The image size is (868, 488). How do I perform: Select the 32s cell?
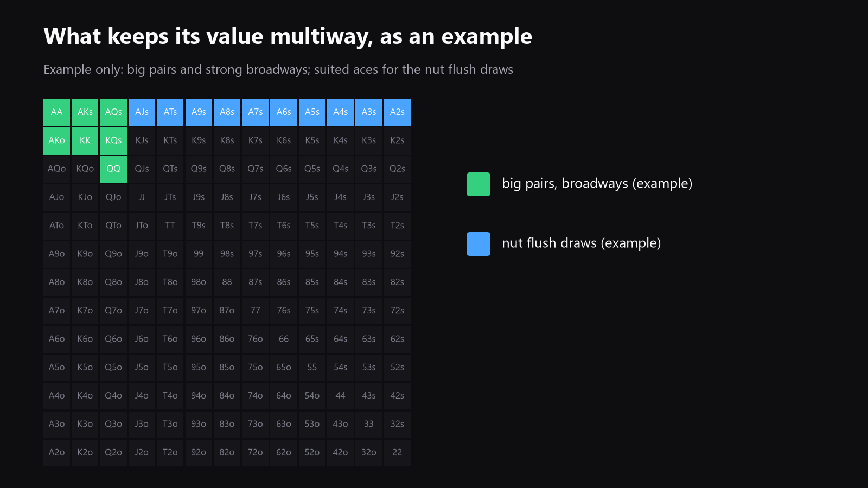397,424
